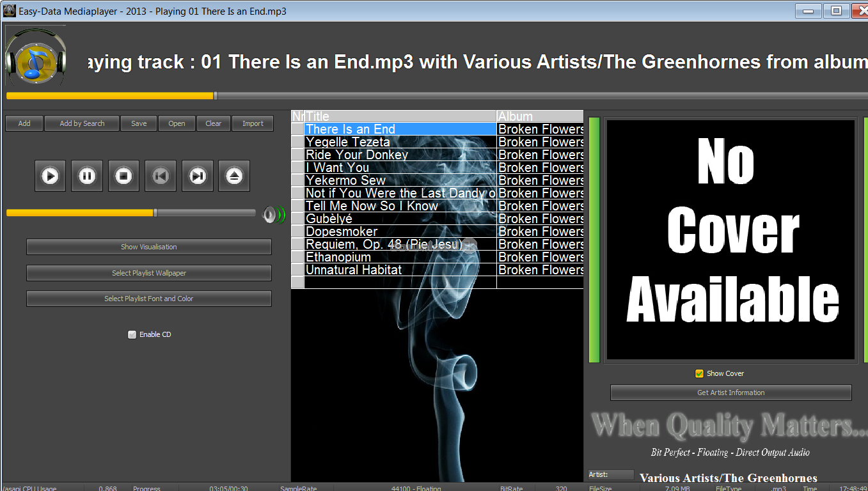This screenshot has height=491, width=868.
Task: Click Add by Search button
Action: pos(82,123)
